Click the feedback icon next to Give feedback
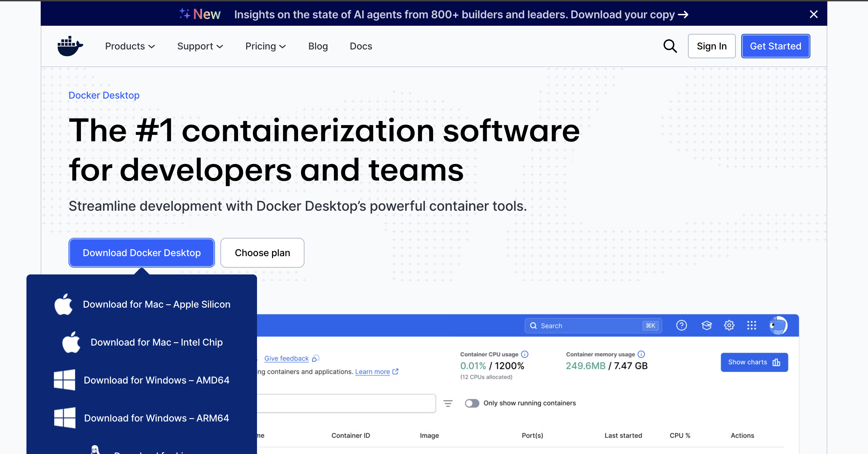 (x=316, y=358)
